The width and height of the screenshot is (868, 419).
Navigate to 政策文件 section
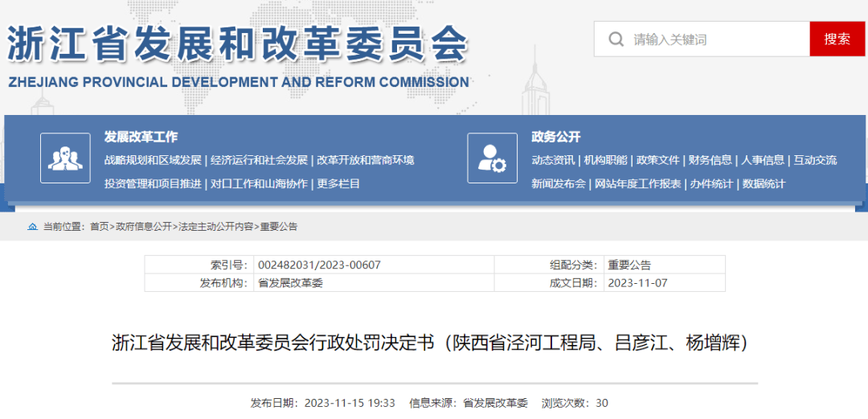coord(658,160)
